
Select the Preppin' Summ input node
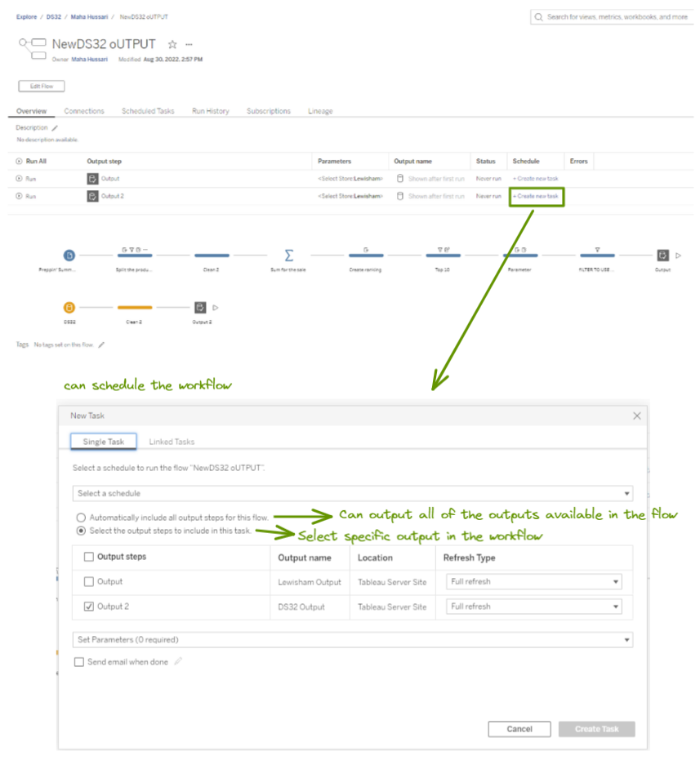click(x=69, y=256)
